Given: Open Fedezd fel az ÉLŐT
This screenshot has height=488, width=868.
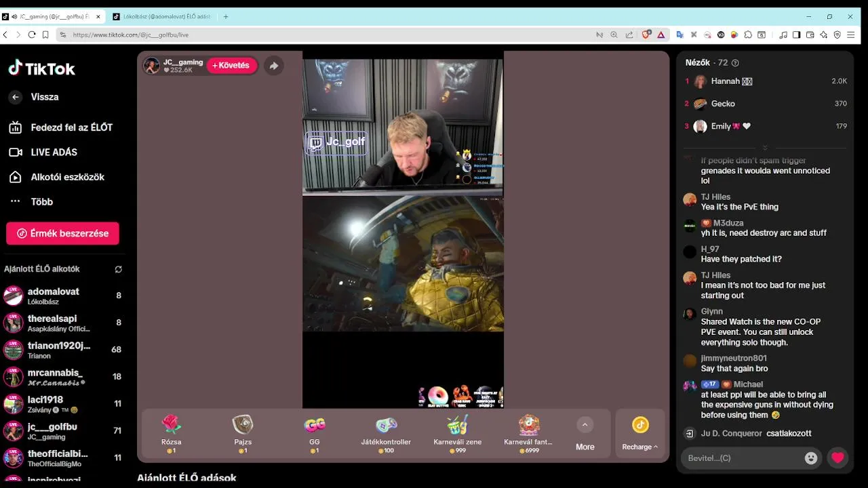Looking at the screenshot, I should [61, 127].
